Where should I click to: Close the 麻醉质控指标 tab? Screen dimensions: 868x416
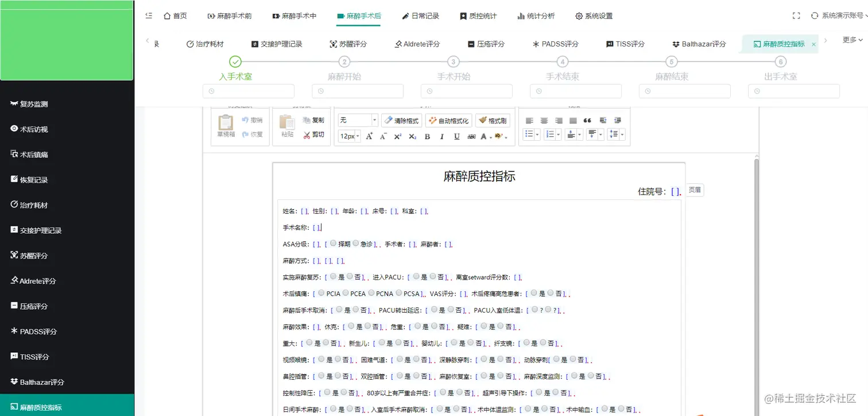pyautogui.click(x=813, y=44)
